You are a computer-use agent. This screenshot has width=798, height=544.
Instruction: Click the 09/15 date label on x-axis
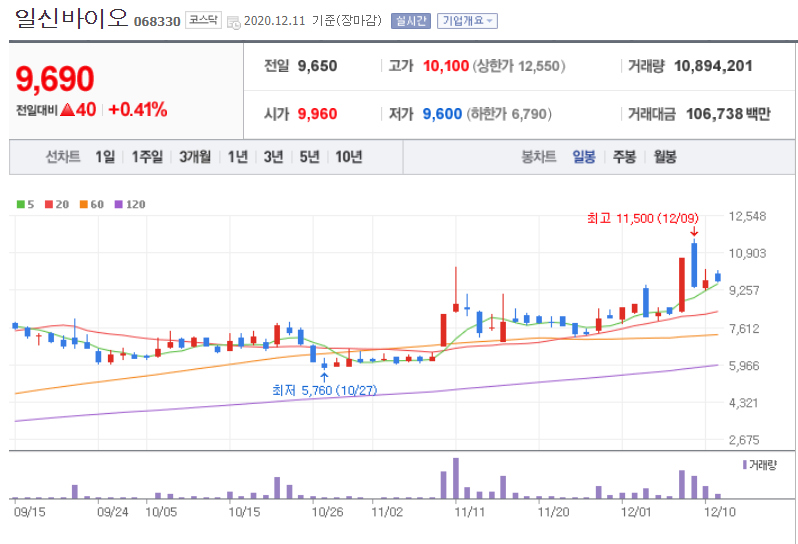tap(30, 511)
